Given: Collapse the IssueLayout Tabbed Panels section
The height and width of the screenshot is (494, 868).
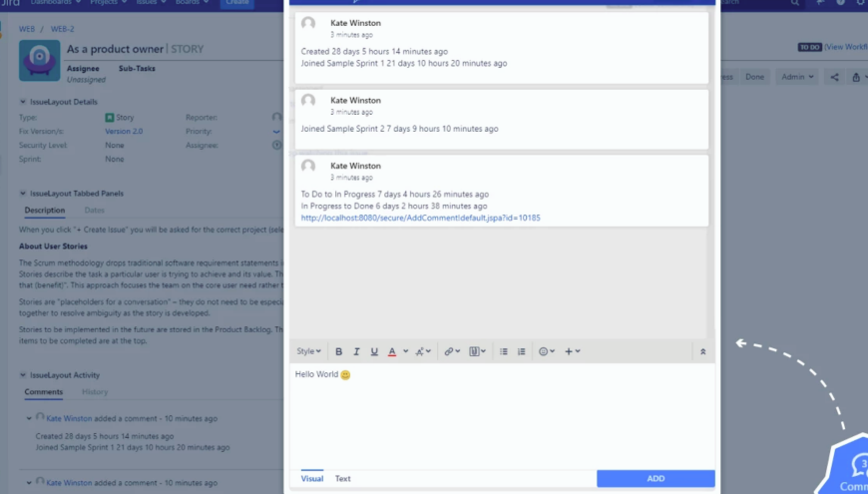Looking at the screenshot, I should point(23,194).
